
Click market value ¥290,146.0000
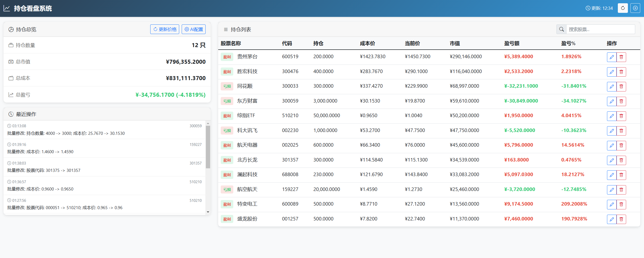[x=466, y=56]
